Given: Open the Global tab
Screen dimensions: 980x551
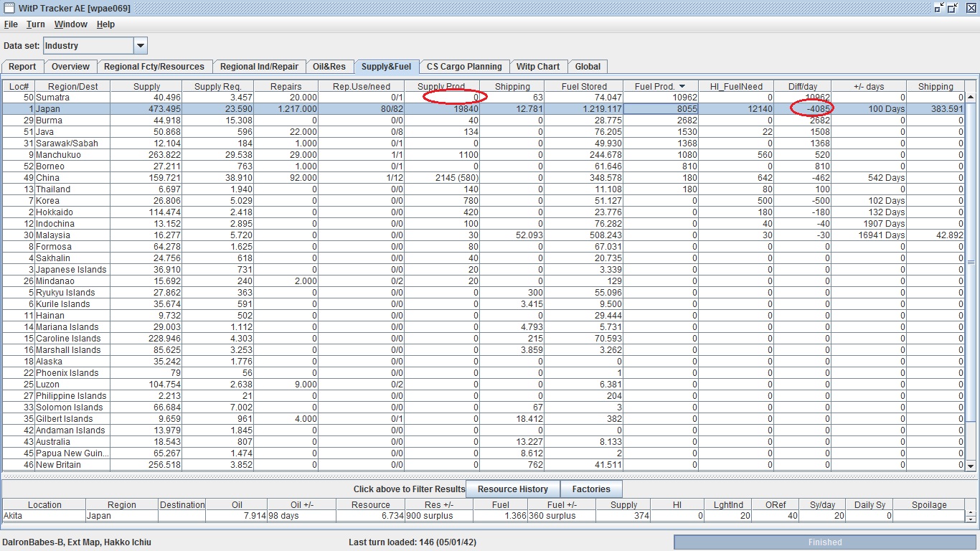Looking at the screenshot, I should click(x=588, y=67).
